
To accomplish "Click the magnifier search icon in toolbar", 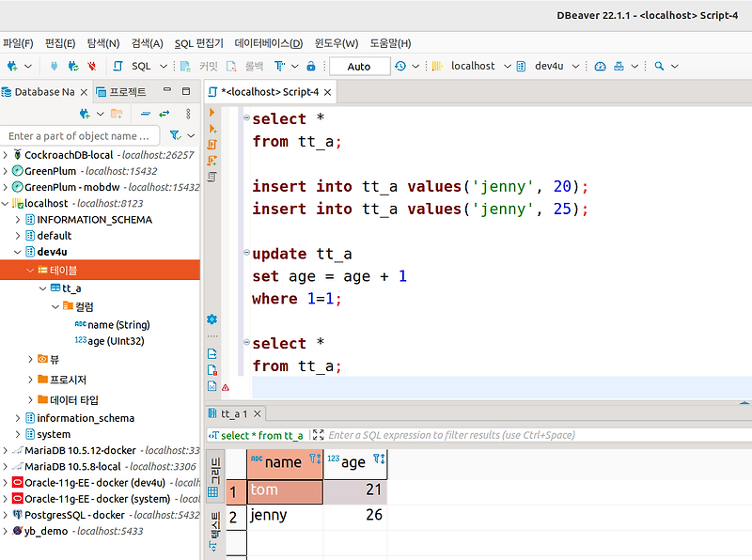I will pos(660,66).
